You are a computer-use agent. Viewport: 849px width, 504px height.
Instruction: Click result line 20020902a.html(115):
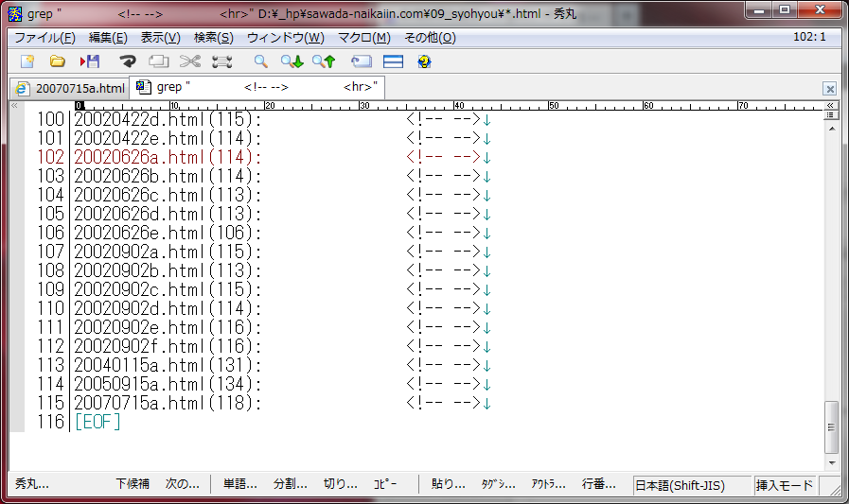pyautogui.click(x=168, y=252)
